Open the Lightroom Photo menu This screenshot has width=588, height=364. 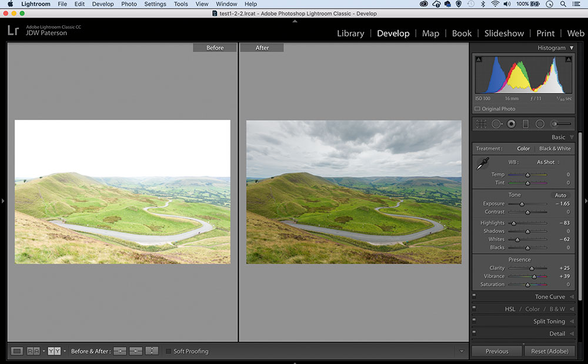point(129,4)
